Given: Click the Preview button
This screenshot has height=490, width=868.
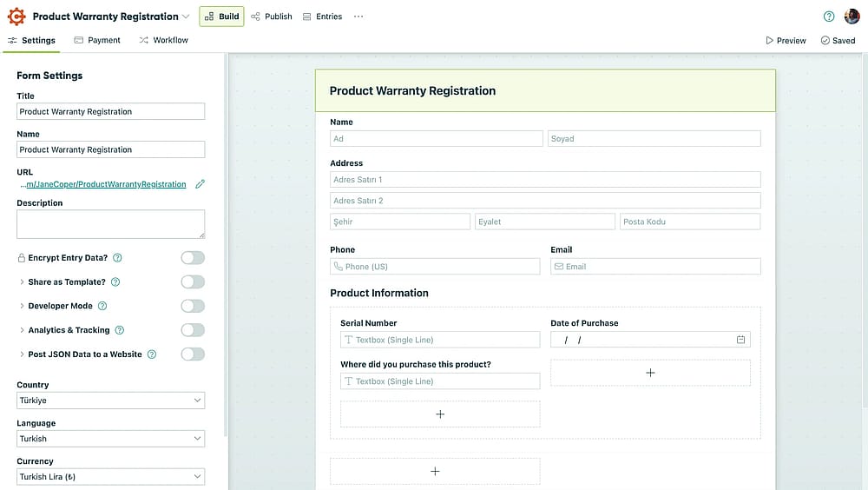Looking at the screenshot, I should coord(786,41).
